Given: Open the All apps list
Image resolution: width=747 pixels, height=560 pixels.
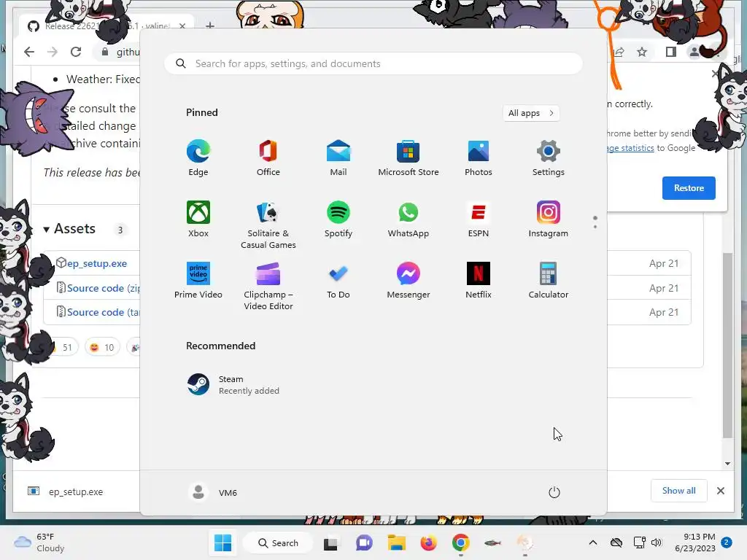Looking at the screenshot, I should (x=531, y=113).
